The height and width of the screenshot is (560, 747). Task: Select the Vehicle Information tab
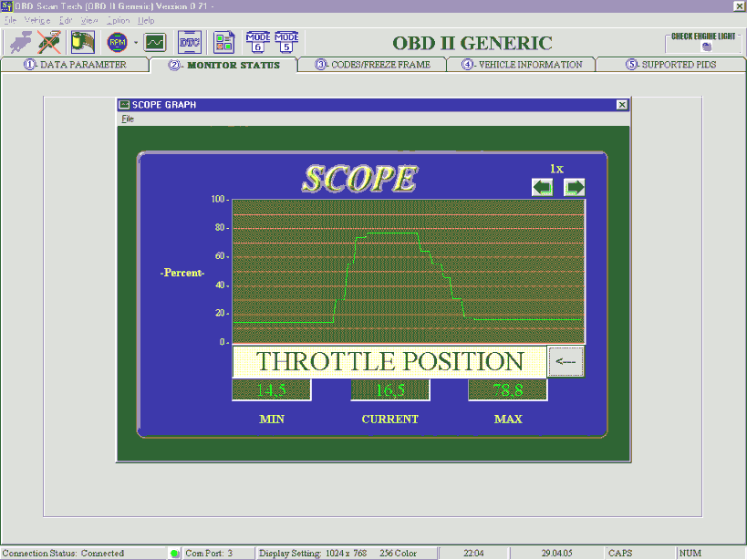(522, 65)
